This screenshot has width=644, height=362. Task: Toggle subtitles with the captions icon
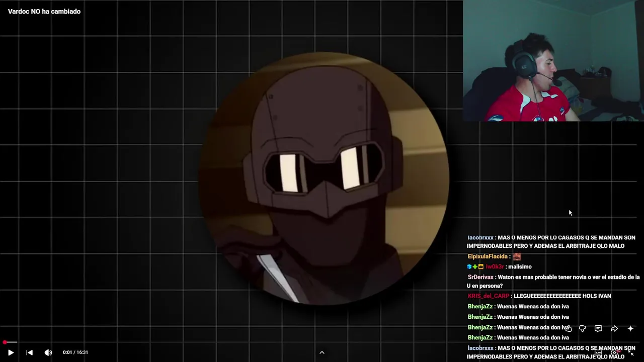pos(598,353)
